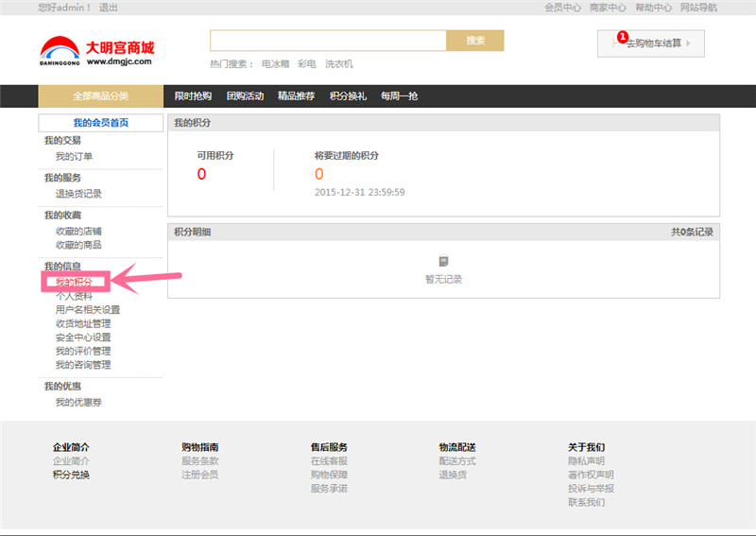Open 收藏的商品 in sidebar
Image resolution: width=756 pixels, height=536 pixels.
(78, 245)
